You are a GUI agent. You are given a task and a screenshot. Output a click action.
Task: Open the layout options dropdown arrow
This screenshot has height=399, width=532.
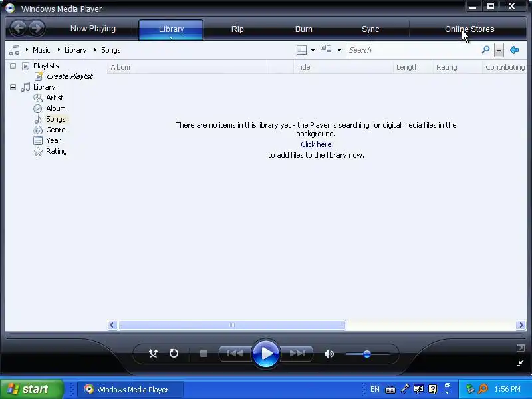click(313, 51)
